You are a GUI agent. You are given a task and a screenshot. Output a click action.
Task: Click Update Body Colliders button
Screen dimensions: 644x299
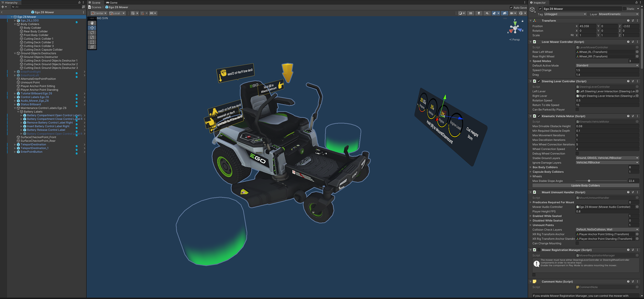click(x=586, y=186)
